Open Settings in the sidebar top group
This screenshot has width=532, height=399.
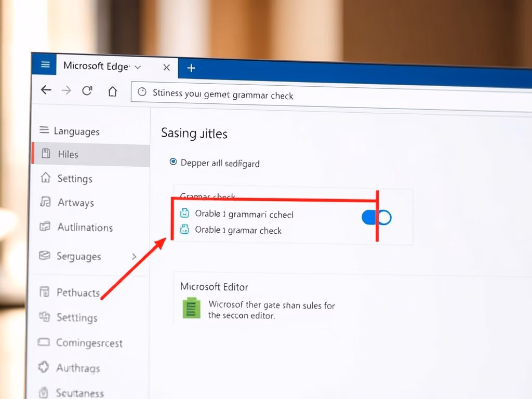point(75,179)
